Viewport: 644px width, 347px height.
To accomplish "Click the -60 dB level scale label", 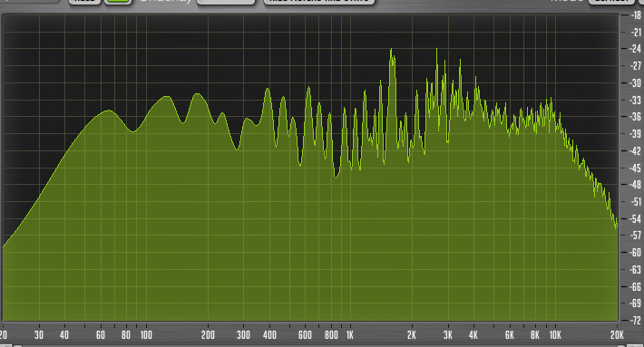I will (x=635, y=253).
